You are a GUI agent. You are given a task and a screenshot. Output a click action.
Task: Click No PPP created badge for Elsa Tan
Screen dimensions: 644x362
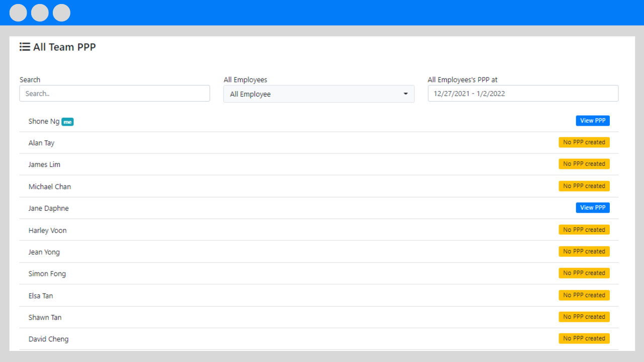[x=584, y=295]
